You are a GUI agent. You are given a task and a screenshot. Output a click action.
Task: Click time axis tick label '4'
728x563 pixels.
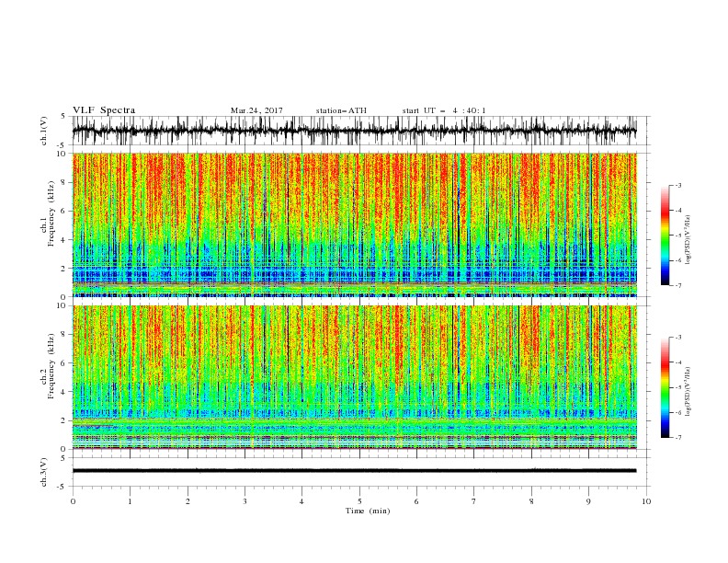(301, 501)
